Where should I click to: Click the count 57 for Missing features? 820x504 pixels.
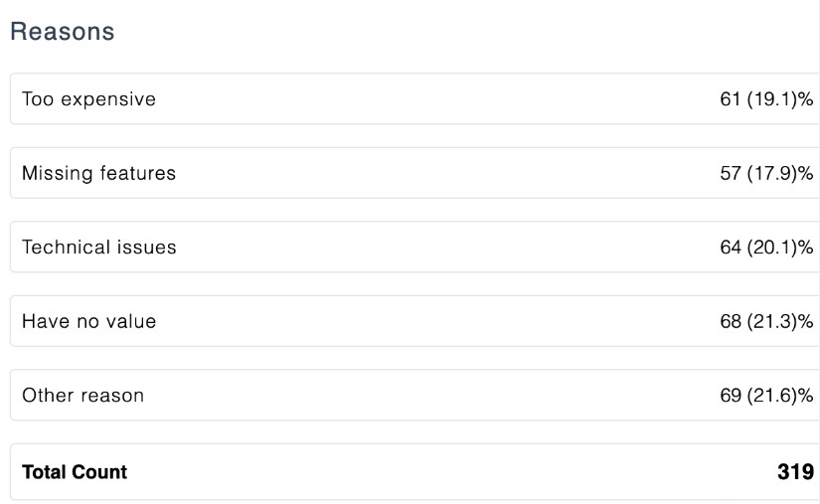click(731, 173)
